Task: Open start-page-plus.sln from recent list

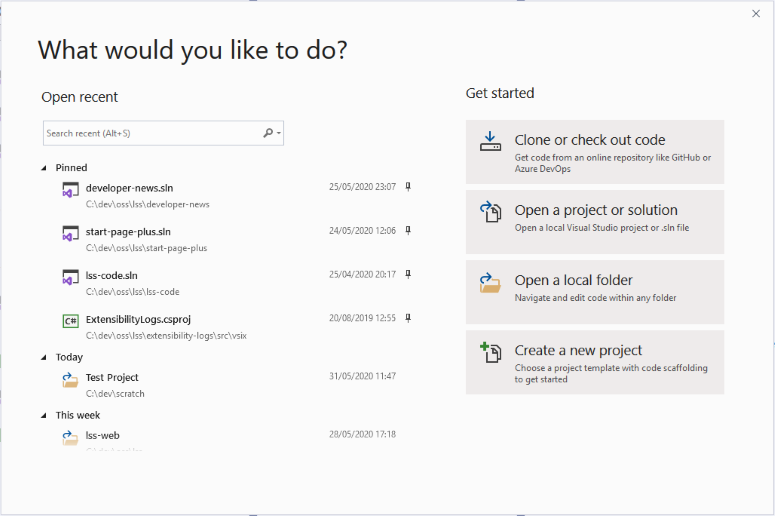Action: pyautogui.click(x=128, y=232)
